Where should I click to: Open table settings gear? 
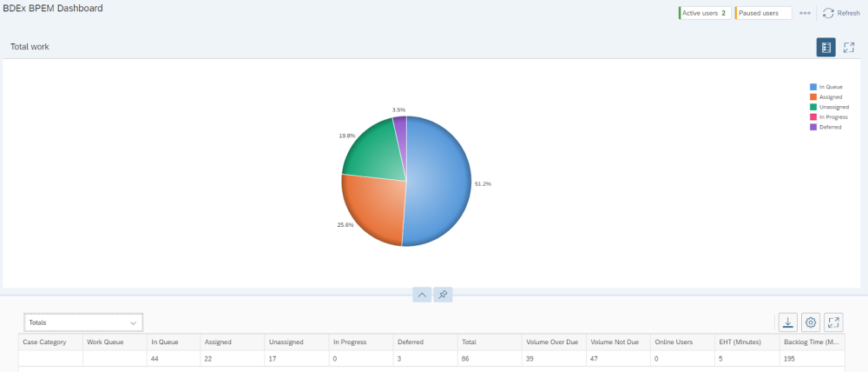pyautogui.click(x=811, y=322)
